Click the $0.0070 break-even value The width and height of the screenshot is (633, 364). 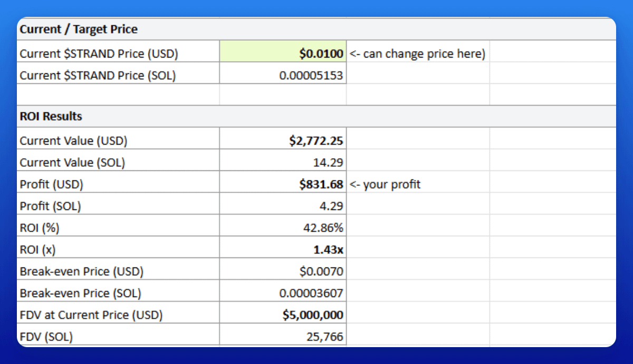[321, 272]
